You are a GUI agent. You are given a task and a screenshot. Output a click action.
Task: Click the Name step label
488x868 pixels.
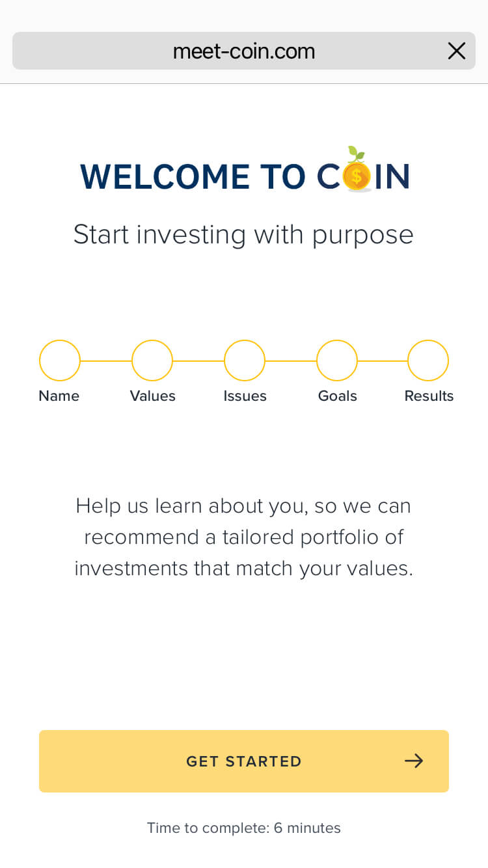59,396
